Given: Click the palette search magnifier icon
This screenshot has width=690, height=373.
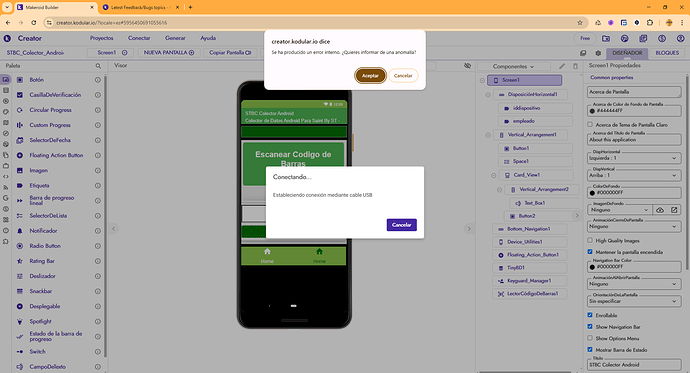Looking at the screenshot, I should click(x=98, y=66).
